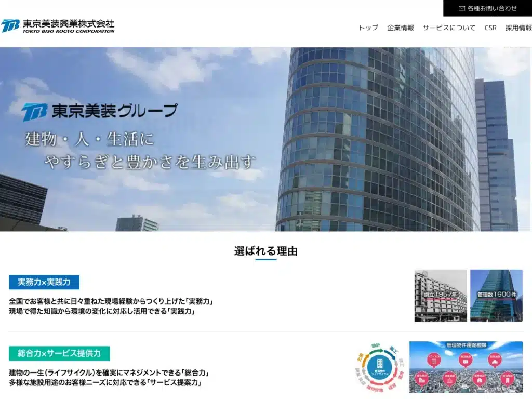Click the building icon in lifecycle diagram center
The image size is (532, 399).
[x=380, y=364]
